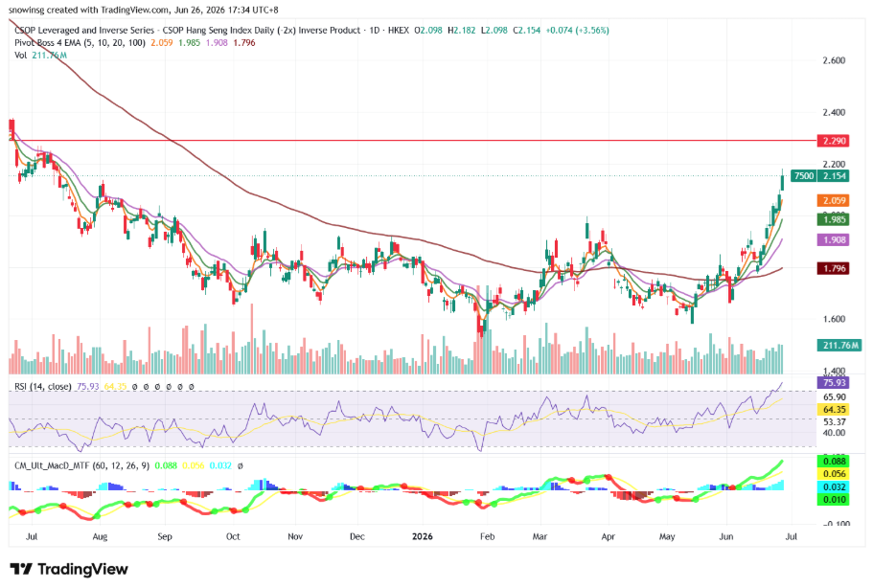Select the high value H2.182

click(462, 30)
